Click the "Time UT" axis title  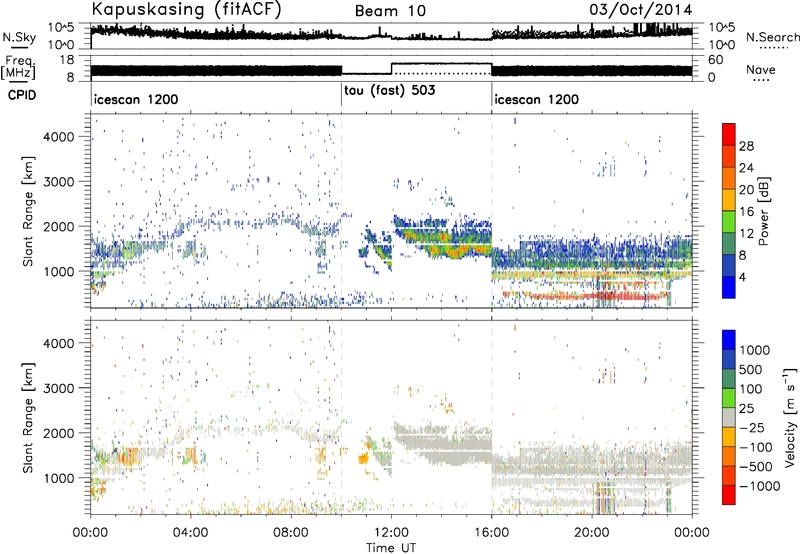tap(391, 548)
